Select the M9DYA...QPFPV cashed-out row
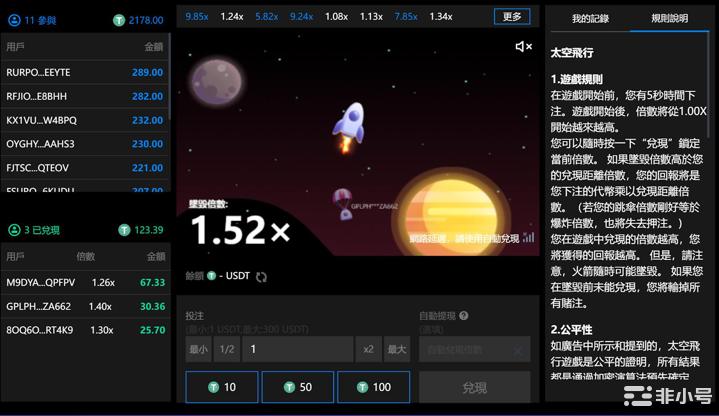 [86, 283]
